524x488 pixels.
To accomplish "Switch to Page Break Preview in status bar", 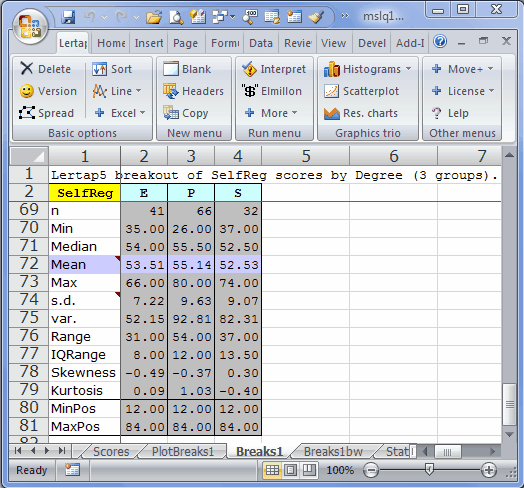I will tap(309, 470).
